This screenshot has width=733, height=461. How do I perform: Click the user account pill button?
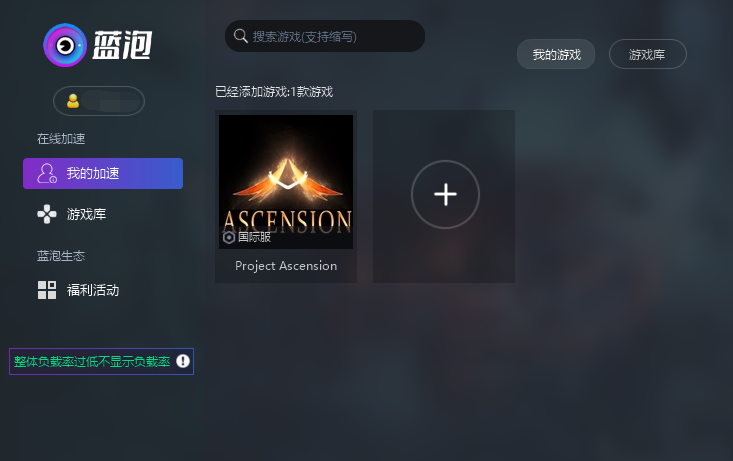tap(99, 101)
